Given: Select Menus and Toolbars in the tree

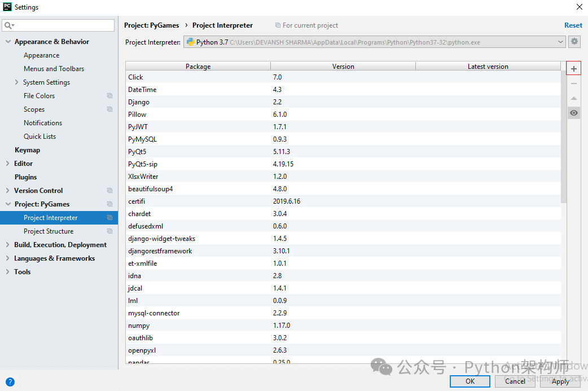Looking at the screenshot, I should [x=54, y=69].
